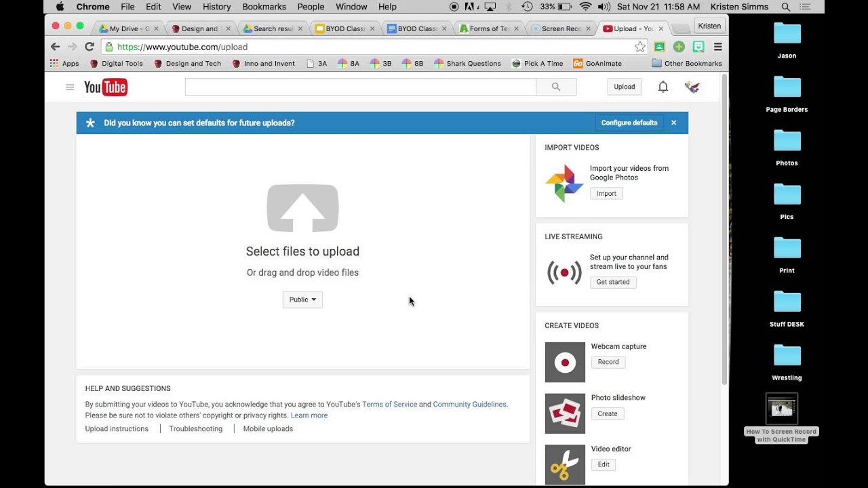This screenshot has width=868, height=488.
Task: Open the Design and Tech bookmark
Action: (x=187, y=64)
